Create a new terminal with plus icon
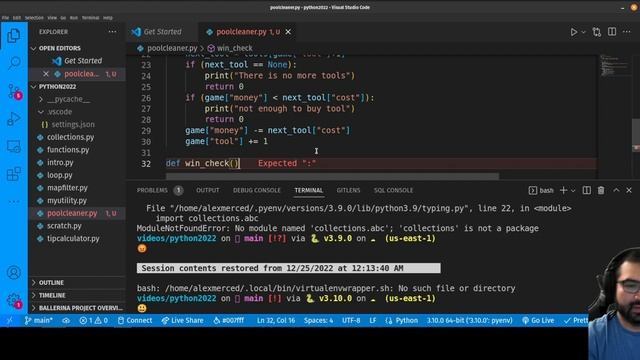The image size is (640, 360). coord(564,190)
